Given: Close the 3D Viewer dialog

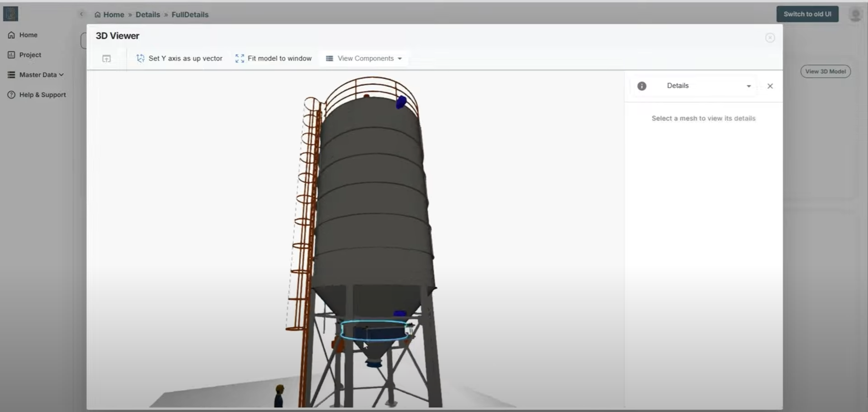Looking at the screenshot, I should (770, 38).
